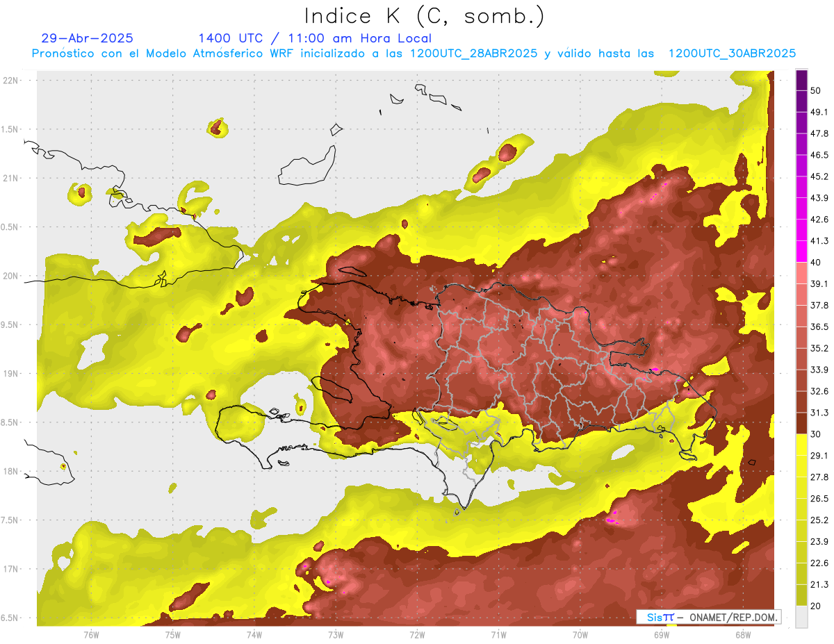Click the '20N' latitude axis label

click(x=10, y=276)
